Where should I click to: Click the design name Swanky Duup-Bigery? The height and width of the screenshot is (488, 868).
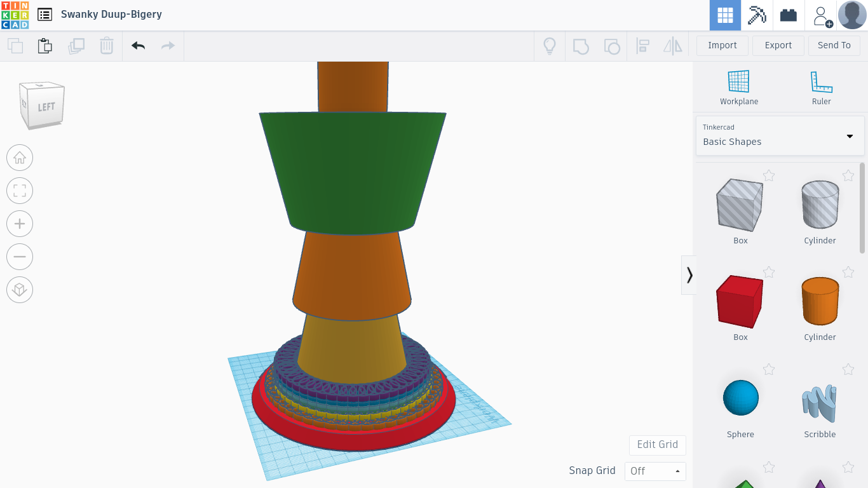pos(111,15)
